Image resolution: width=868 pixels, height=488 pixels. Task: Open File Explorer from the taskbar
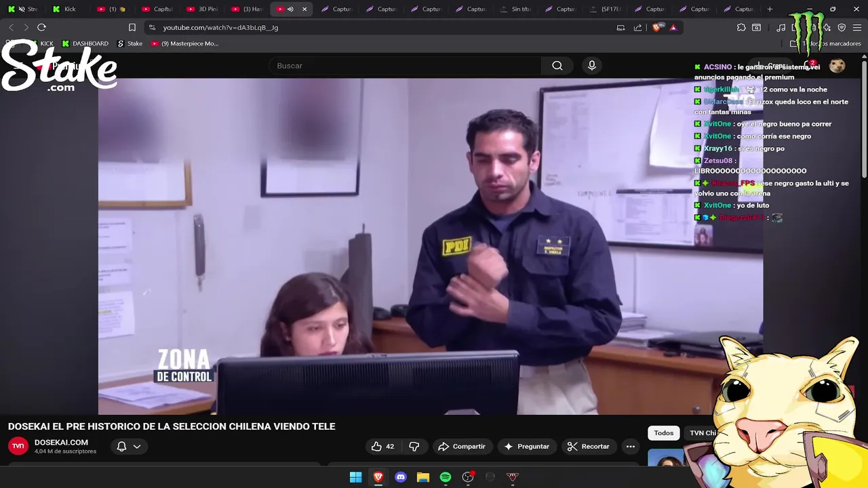[x=423, y=477]
